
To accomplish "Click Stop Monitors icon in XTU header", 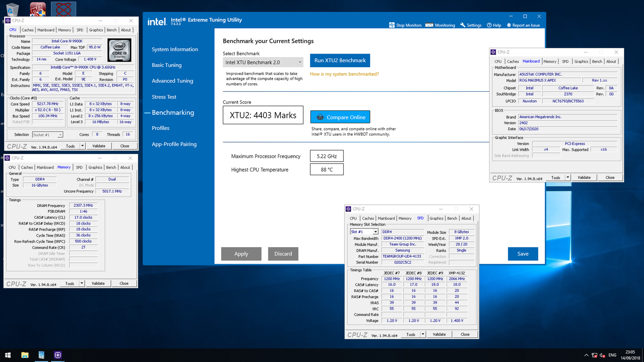I will [392, 25].
